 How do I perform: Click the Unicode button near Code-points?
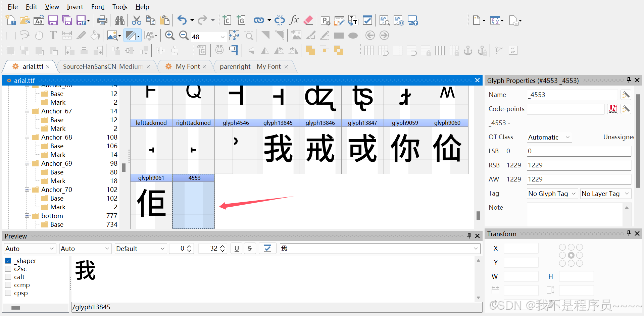click(612, 109)
